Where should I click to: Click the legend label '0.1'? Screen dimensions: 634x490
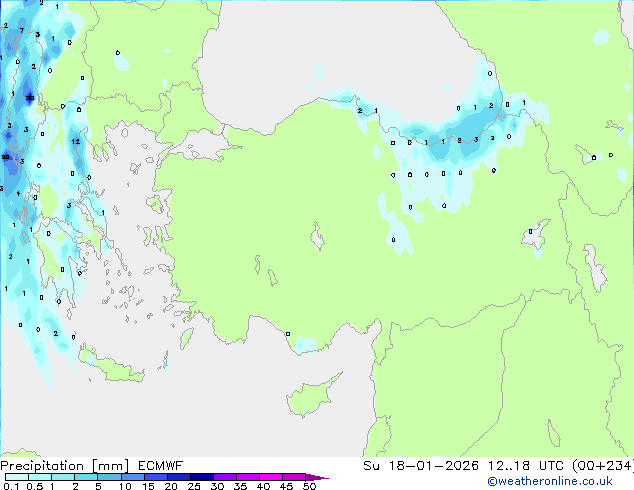(x=11, y=486)
